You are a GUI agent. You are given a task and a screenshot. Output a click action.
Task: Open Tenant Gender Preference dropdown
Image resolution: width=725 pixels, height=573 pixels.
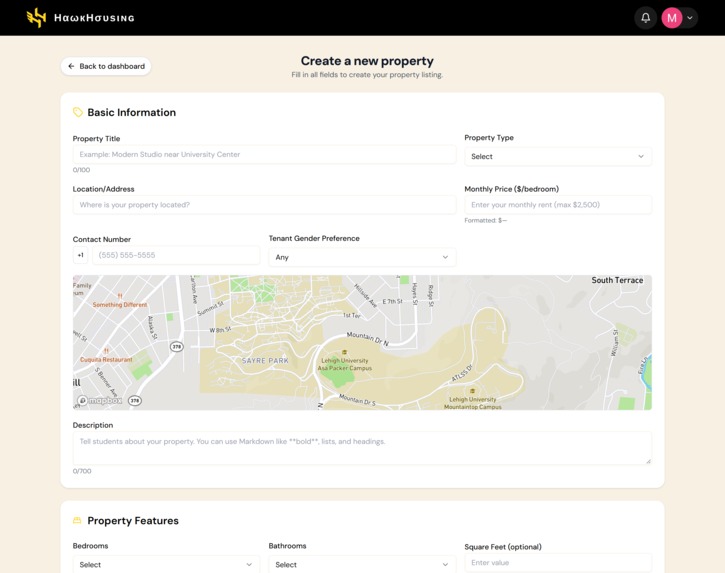point(362,257)
